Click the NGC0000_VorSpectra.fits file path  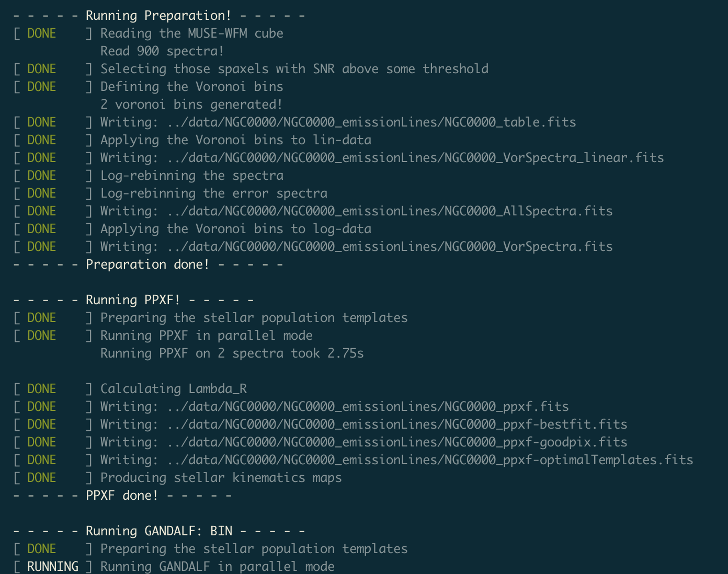coord(390,247)
